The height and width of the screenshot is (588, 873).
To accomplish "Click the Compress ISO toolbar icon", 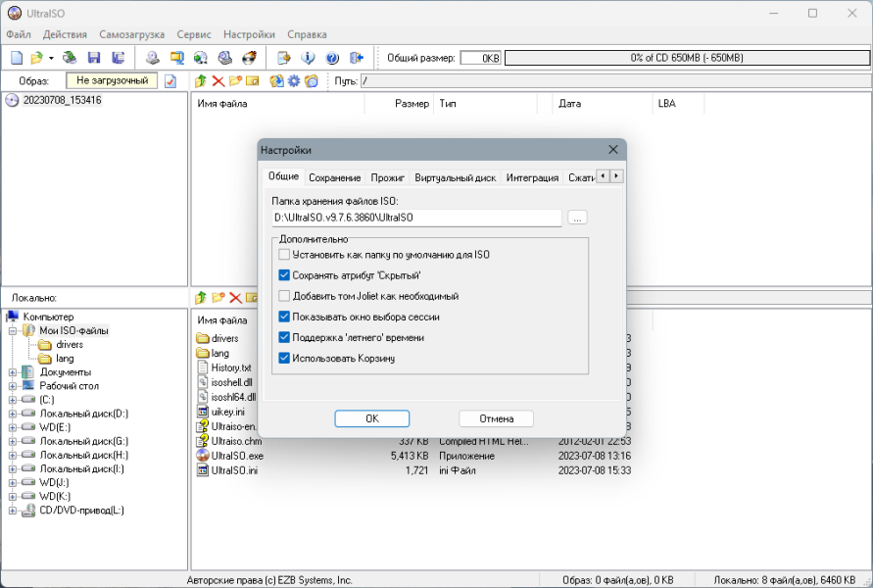I will coord(177,58).
